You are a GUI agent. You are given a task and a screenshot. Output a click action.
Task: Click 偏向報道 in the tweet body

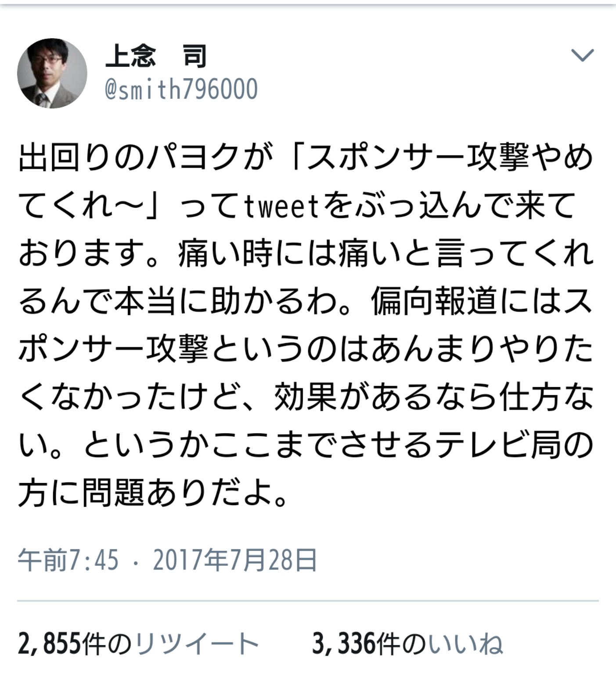click(x=434, y=302)
